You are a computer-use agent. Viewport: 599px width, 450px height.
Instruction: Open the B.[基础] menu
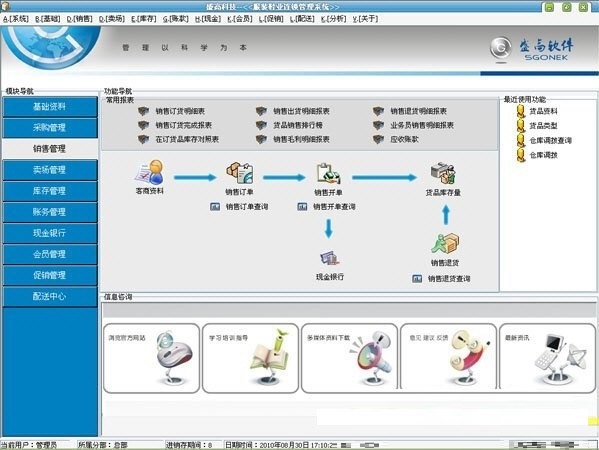pos(48,19)
